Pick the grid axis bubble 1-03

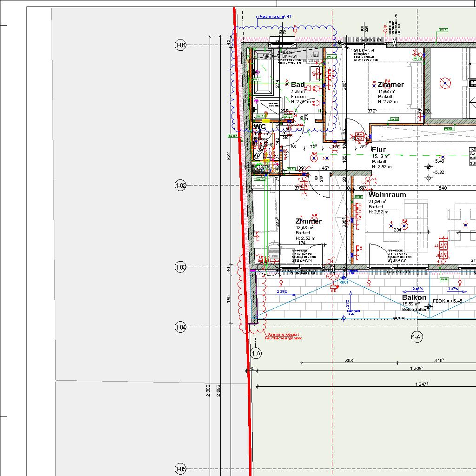tap(180, 267)
